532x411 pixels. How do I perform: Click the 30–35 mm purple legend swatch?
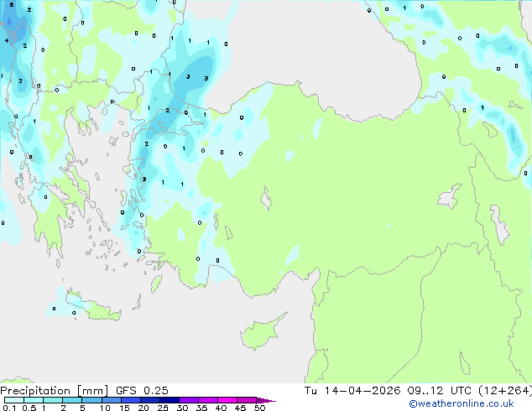click(x=188, y=400)
